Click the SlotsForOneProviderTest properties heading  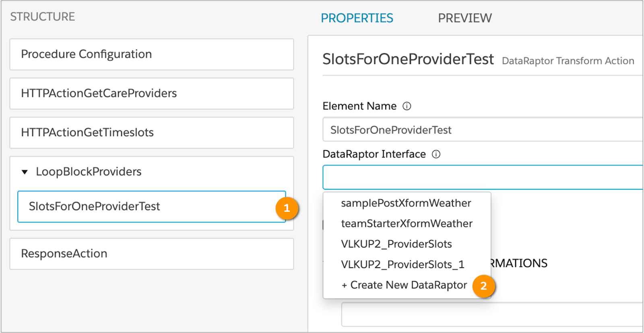[408, 59]
